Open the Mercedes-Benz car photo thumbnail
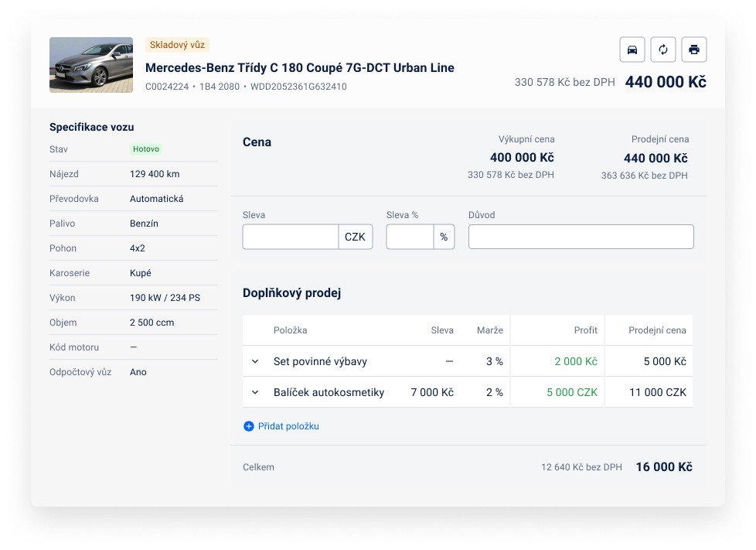This screenshot has height=550, width=756. [91, 65]
